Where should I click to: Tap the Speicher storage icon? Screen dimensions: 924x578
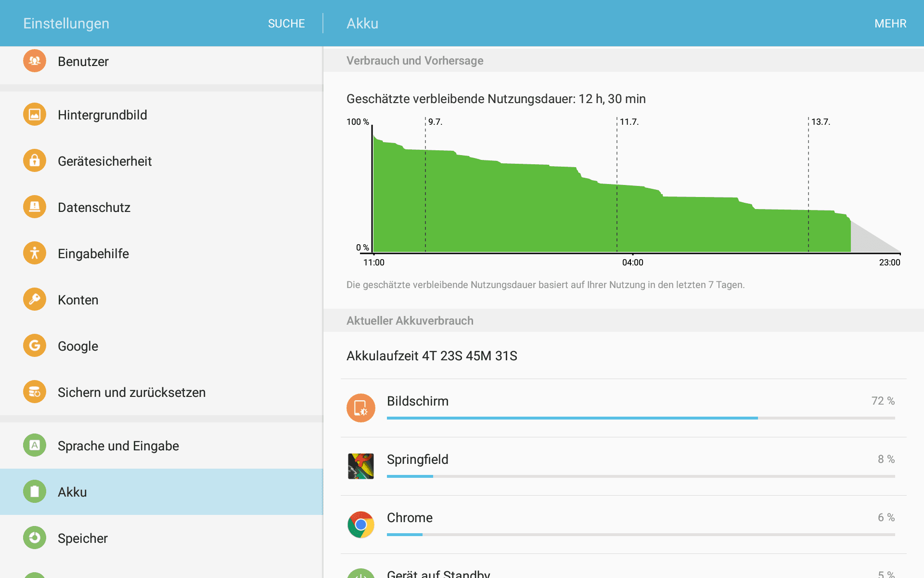(35, 538)
